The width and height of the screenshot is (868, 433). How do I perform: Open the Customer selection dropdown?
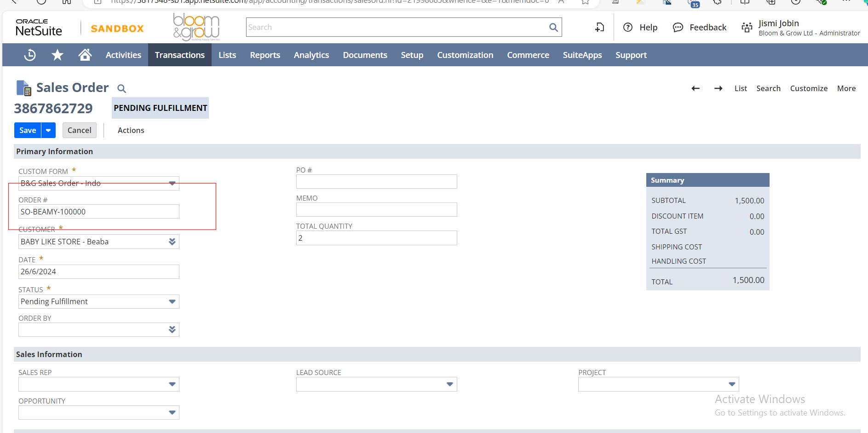(x=172, y=242)
